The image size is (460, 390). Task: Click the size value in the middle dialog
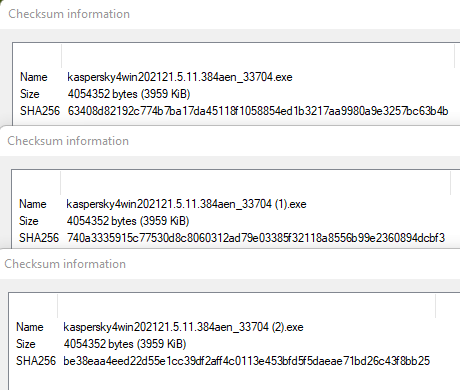(x=128, y=221)
